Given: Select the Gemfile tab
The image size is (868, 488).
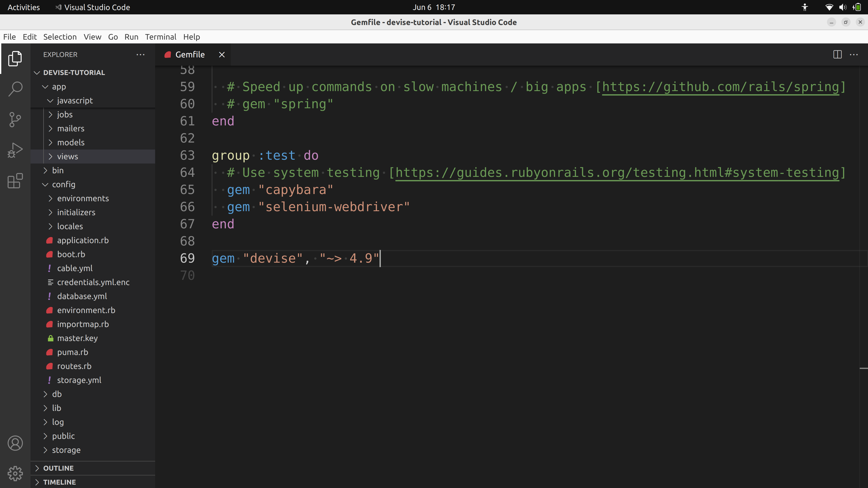Looking at the screenshot, I should click(193, 55).
